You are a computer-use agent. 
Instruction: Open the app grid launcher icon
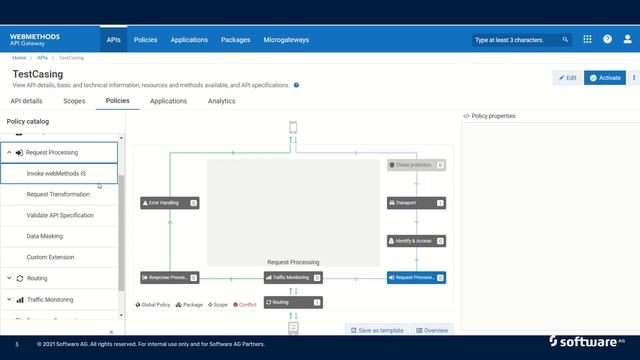[587, 39]
